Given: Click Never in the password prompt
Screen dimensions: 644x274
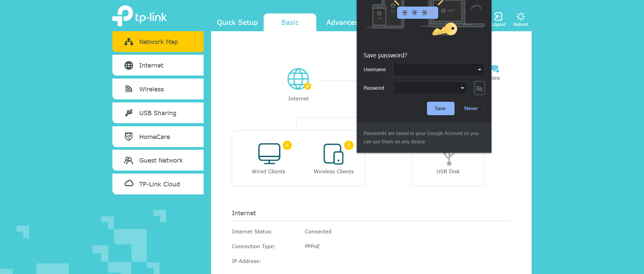Looking at the screenshot, I should (x=471, y=108).
